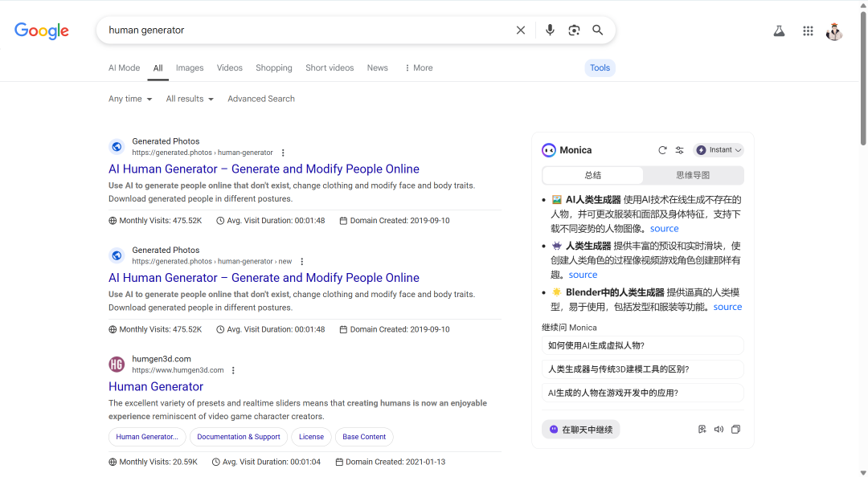Click first result Monthly Visits: 475.52K
Image resolution: width=868 pixels, height=477 pixels.
tap(156, 220)
